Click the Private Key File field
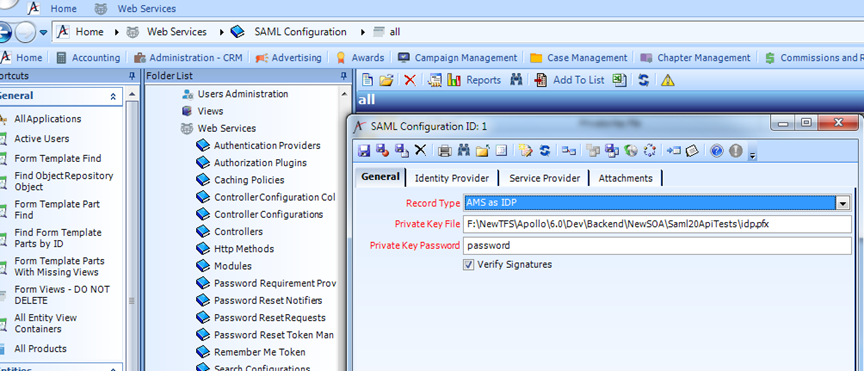Viewport: 864px width, 371px height. (x=657, y=224)
